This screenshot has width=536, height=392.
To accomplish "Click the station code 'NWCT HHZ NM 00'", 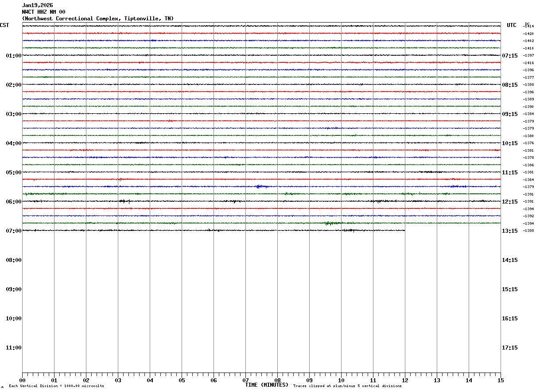I will tap(43, 12).
